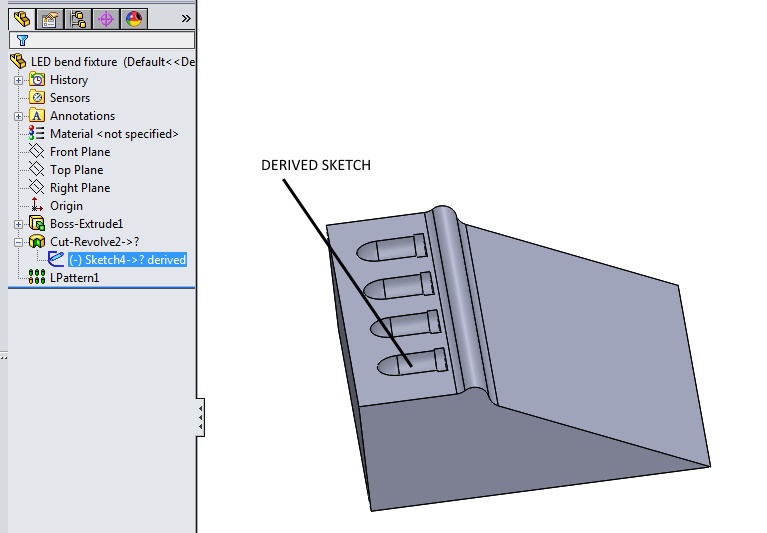Click the Cut-Revolve2 feature icon
The height and width of the screenshot is (533, 767).
(37, 242)
